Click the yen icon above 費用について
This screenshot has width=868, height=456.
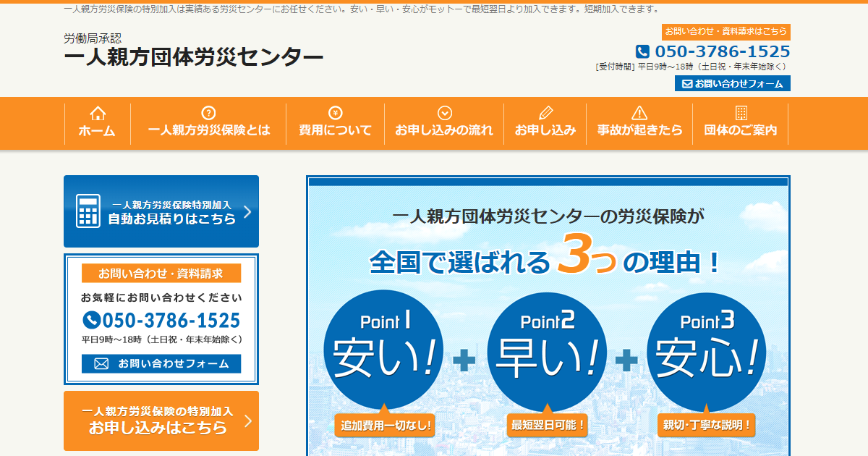335,113
